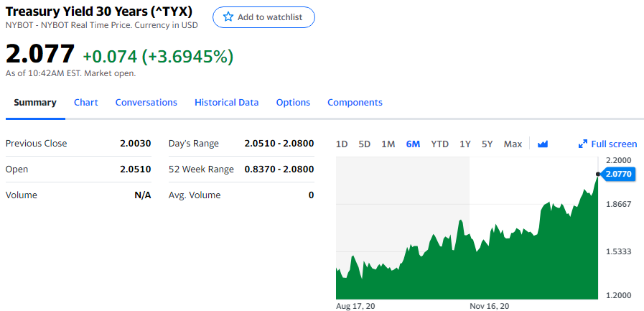
Task: Go to the Options tab
Action: (293, 103)
